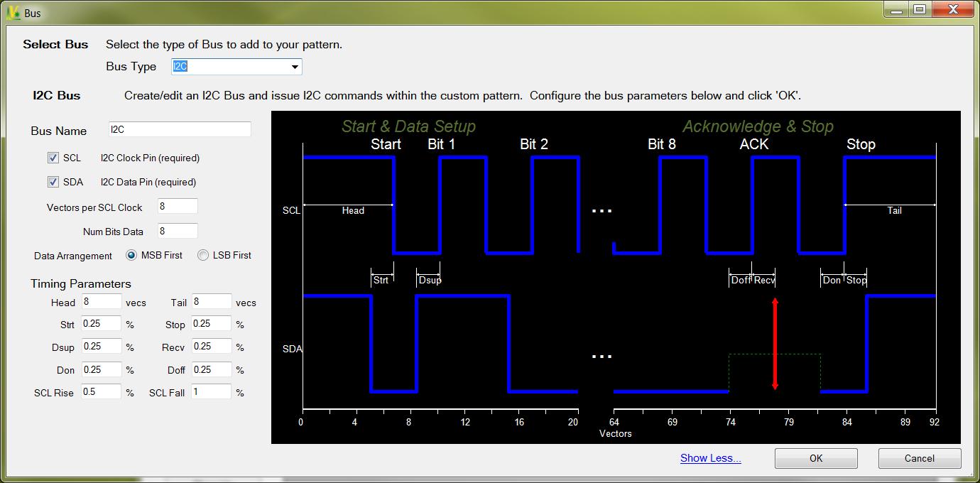Screen dimensions: 980x483
Task: Select the Vectors per SCL Clock field
Action: [x=177, y=206]
